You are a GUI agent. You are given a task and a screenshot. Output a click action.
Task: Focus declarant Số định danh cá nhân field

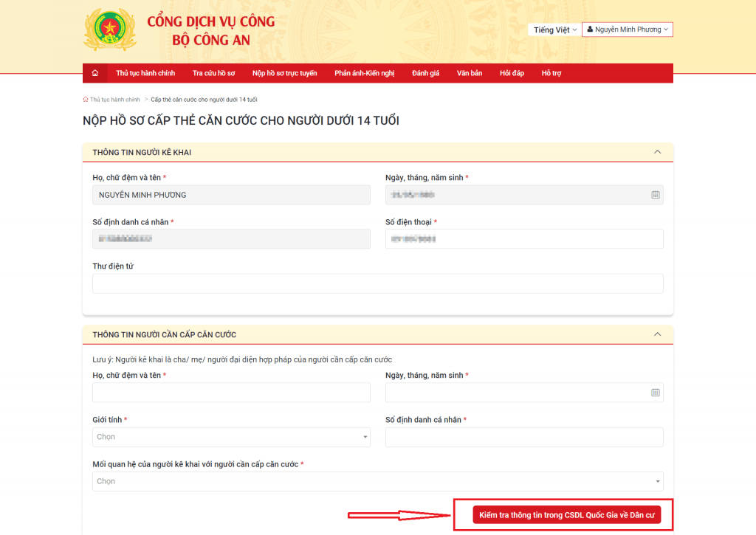[231, 238]
